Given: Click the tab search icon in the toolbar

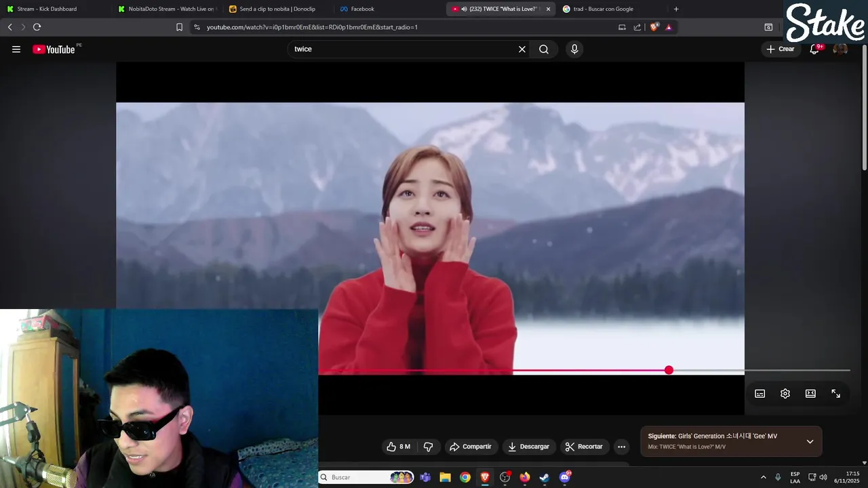Looking at the screenshot, I should point(768,27).
